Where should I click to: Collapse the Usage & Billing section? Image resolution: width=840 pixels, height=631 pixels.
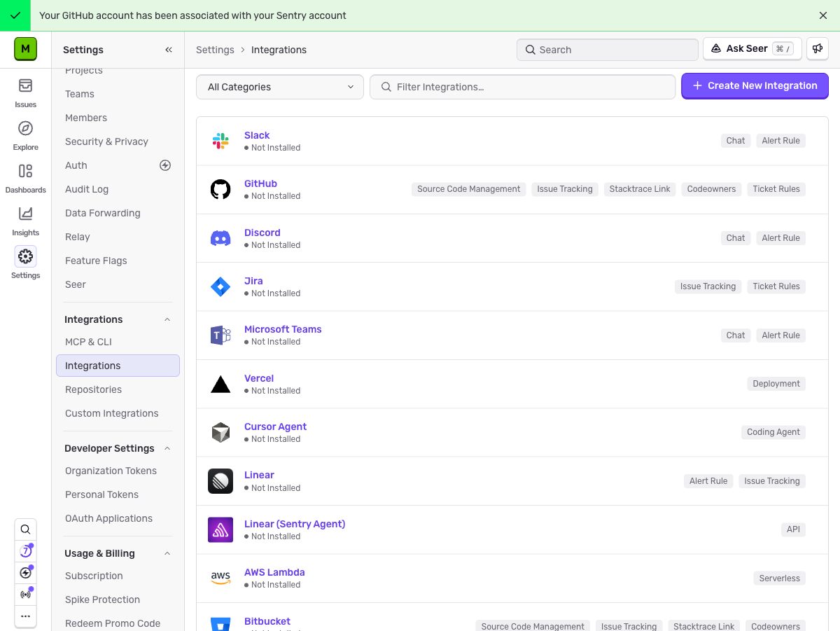point(167,553)
